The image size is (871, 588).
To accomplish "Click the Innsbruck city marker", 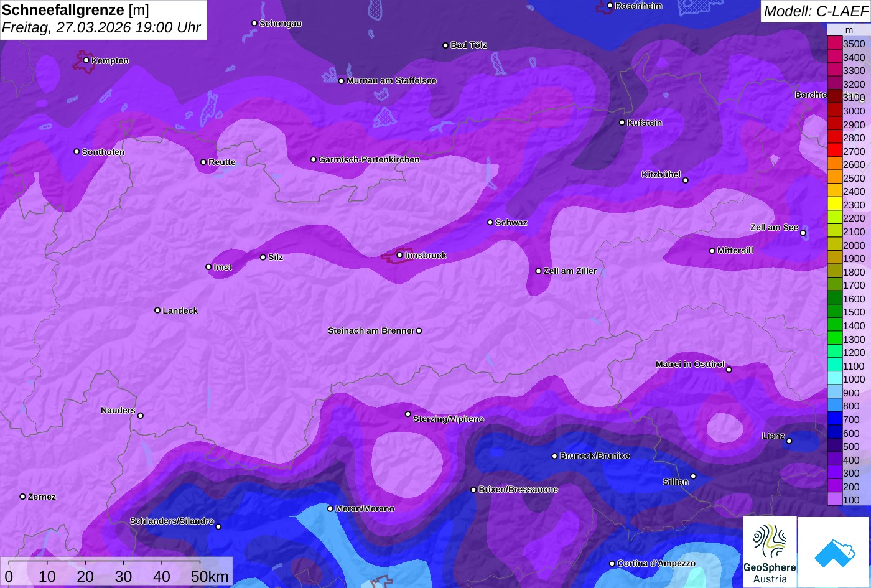I will (399, 255).
